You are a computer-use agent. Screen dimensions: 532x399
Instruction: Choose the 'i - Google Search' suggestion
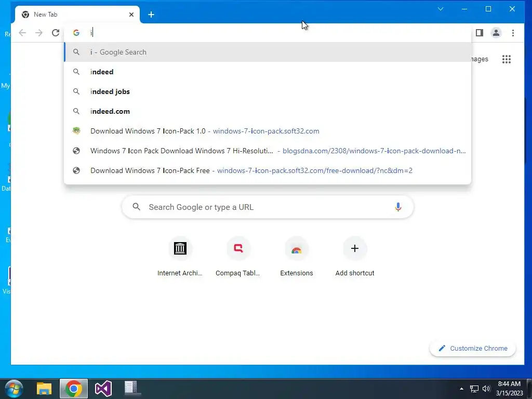coord(268,52)
